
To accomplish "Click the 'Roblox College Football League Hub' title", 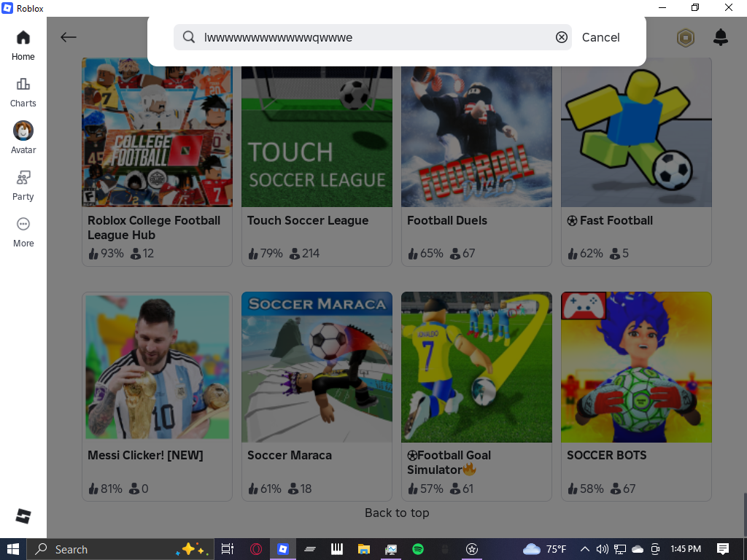I will (154, 227).
